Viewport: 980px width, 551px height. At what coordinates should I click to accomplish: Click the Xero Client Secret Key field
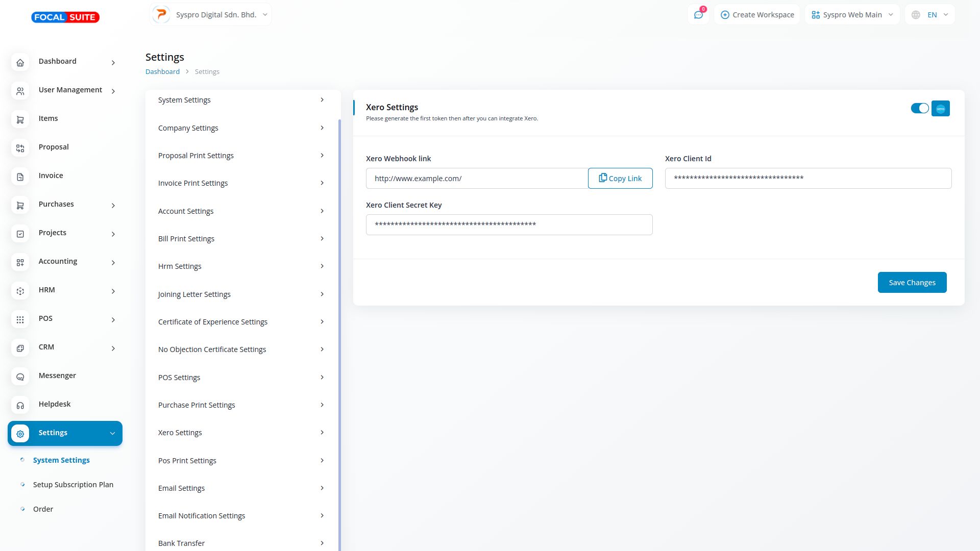509,225
